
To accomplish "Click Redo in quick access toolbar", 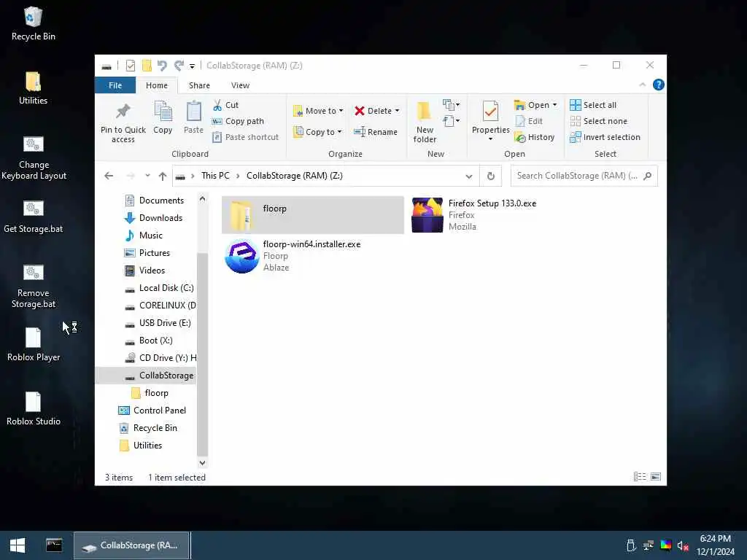I will point(179,65).
